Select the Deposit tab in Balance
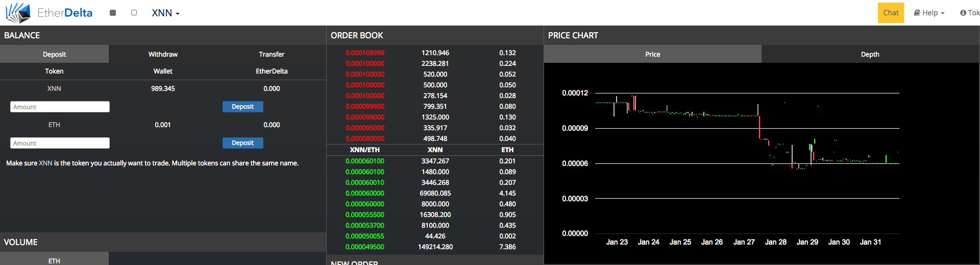Image resolution: width=980 pixels, height=265 pixels. [x=54, y=54]
